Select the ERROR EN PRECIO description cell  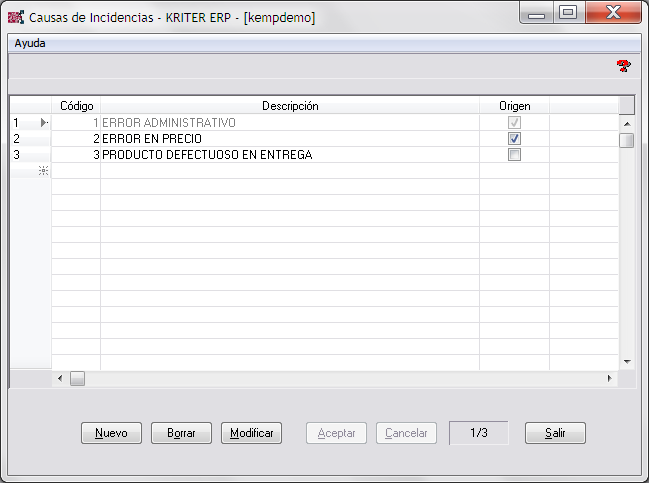[x=290, y=139]
